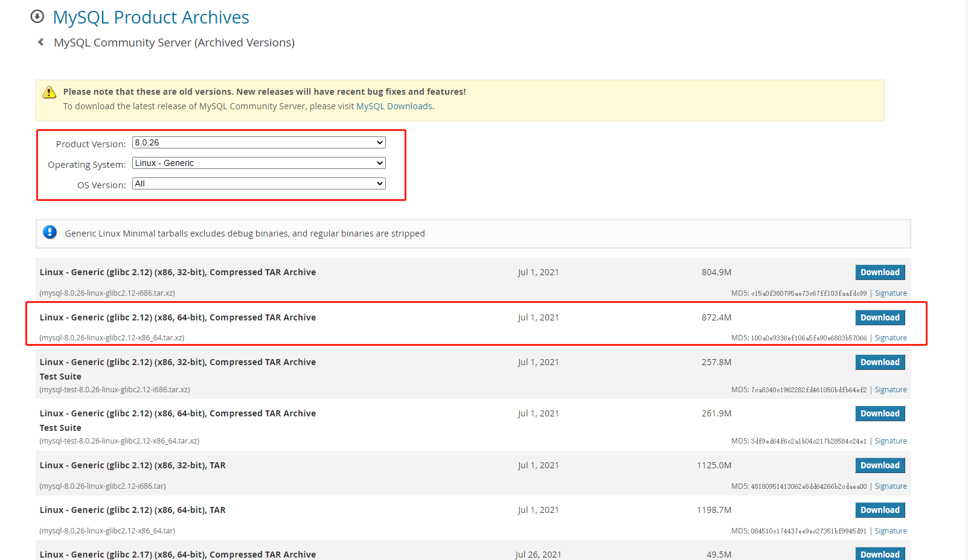Click the MD5 hash of the 32-bit tar.xz
The height and width of the screenshot is (560, 968).
coord(809,293)
